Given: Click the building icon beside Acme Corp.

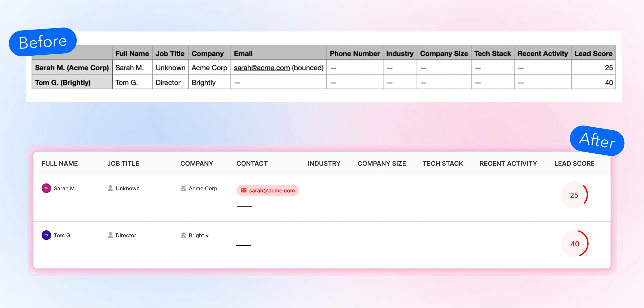Looking at the screenshot, I should pyautogui.click(x=183, y=188).
